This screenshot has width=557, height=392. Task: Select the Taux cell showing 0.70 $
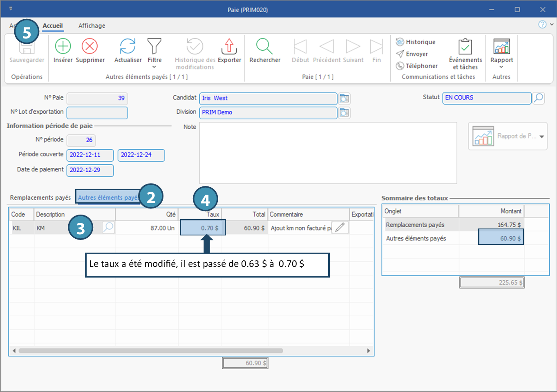coord(202,228)
